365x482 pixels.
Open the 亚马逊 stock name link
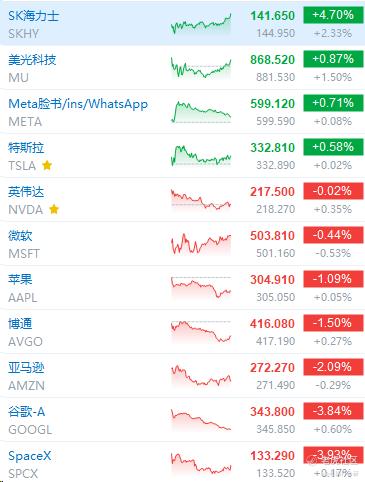pyautogui.click(x=26, y=368)
